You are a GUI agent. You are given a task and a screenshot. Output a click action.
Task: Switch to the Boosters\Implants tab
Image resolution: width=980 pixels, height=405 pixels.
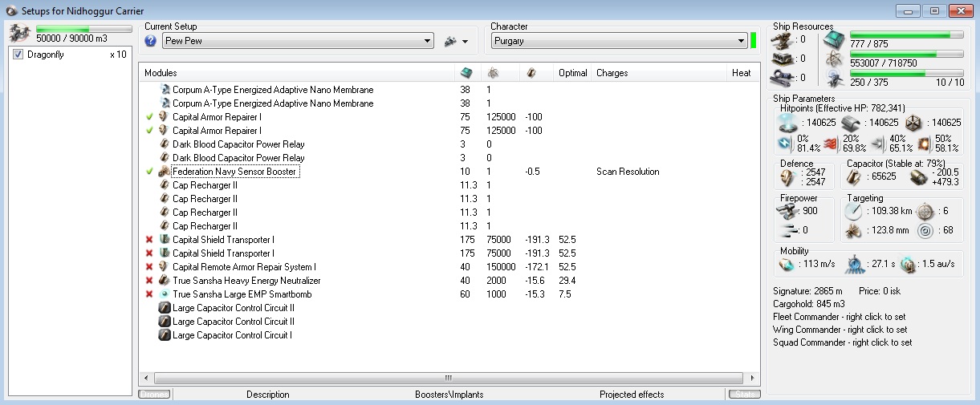coord(449,395)
